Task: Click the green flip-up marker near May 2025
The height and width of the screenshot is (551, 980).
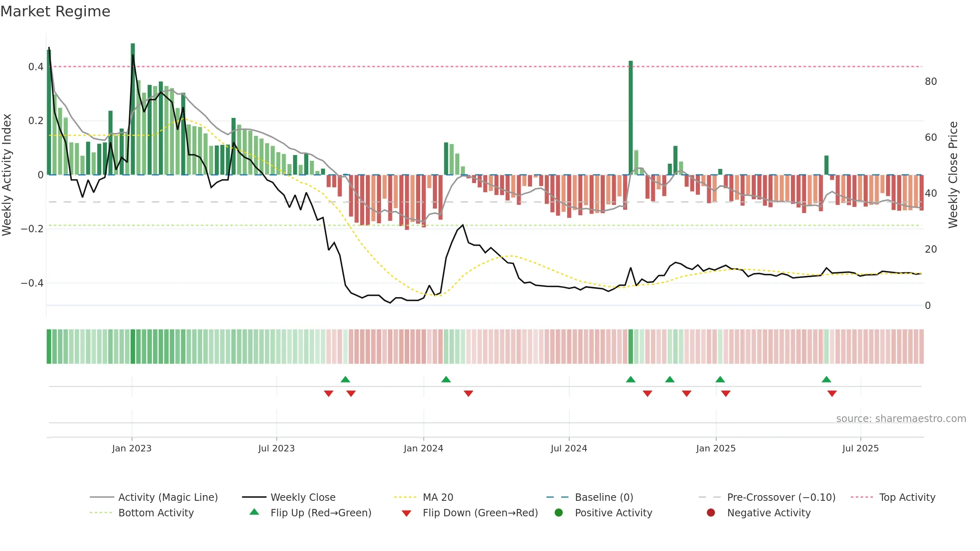Action: [x=826, y=380]
